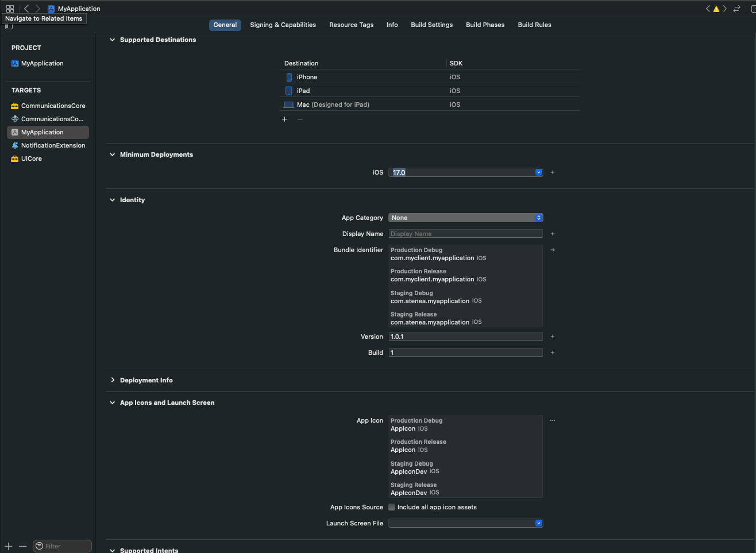The width and height of the screenshot is (756, 553).
Task: Add condition for iOS minimum deployment
Action: click(553, 172)
